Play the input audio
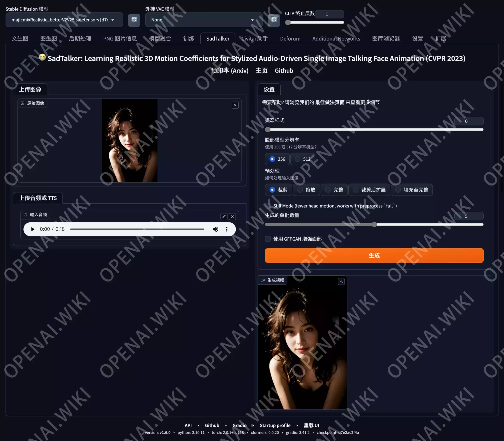The width and height of the screenshot is (504, 441). coord(32,229)
